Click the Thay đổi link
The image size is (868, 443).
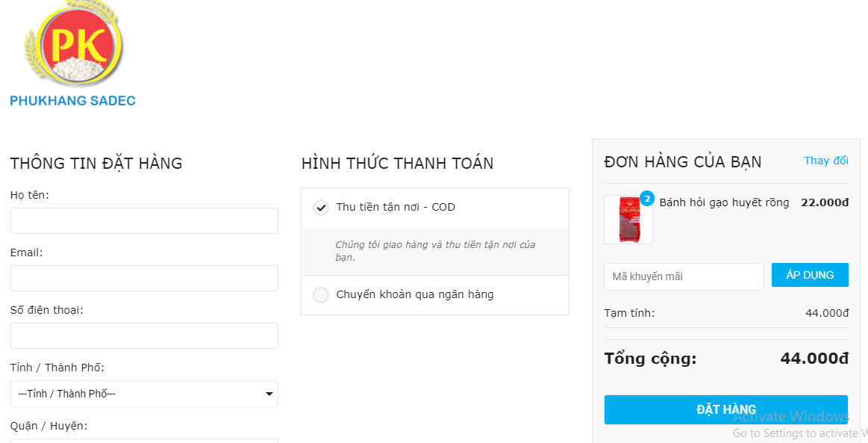[x=825, y=161]
